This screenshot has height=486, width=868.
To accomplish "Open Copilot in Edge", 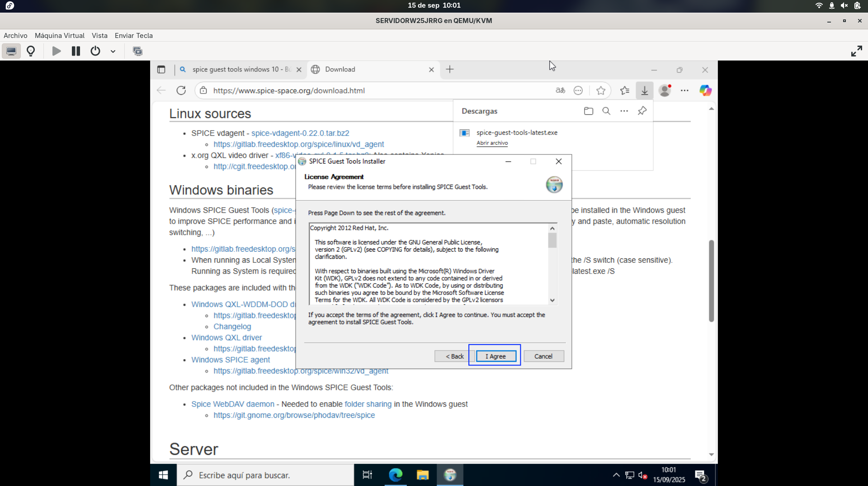I will pos(706,90).
